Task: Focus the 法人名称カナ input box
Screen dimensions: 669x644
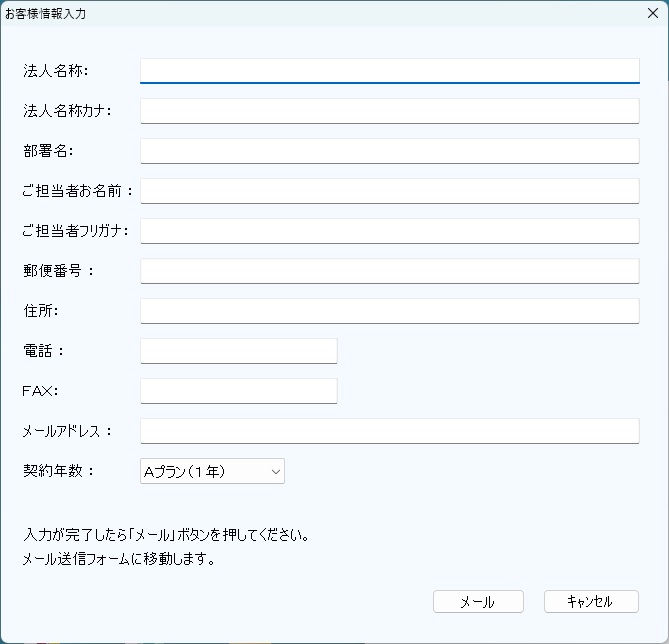Action: pyautogui.click(x=389, y=111)
